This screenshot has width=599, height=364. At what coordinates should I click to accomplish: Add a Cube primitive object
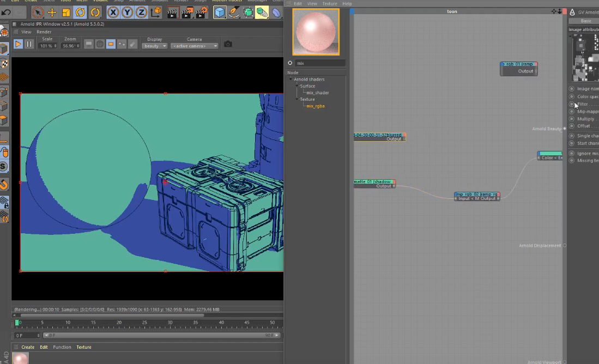click(x=220, y=12)
